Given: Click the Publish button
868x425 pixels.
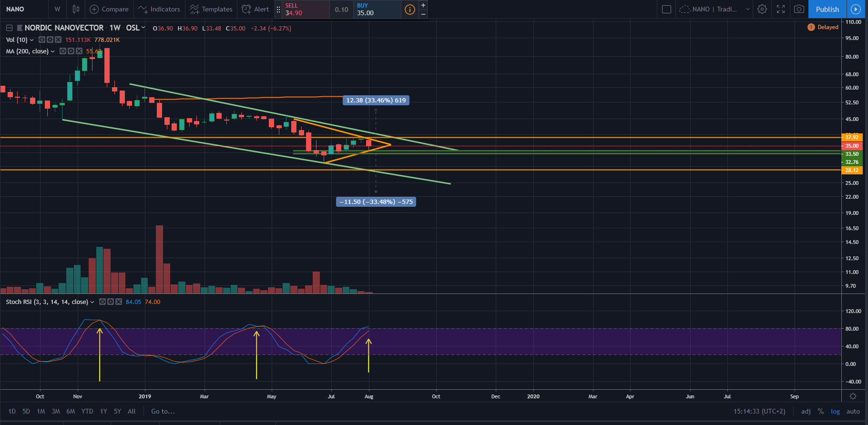Looking at the screenshot, I should pos(827,9).
